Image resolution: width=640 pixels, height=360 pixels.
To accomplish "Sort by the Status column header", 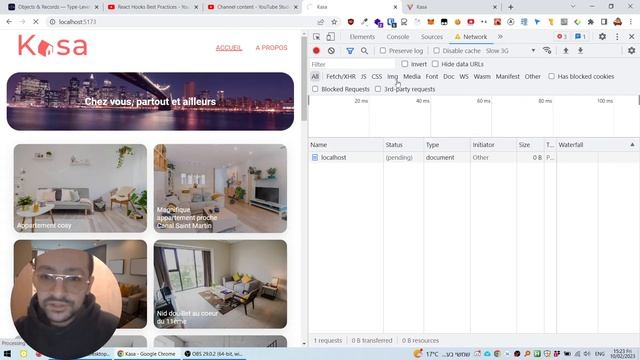I will tap(403, 145).
